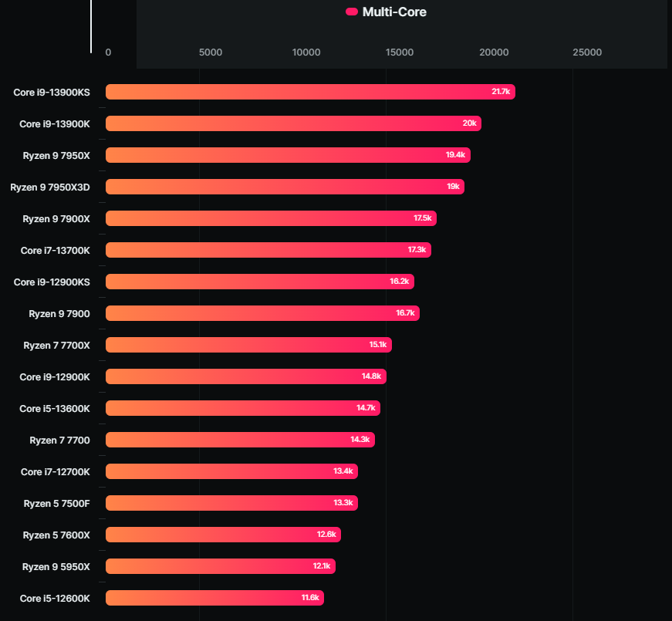Select the Ryzen 7 7700 label
672x621 pixels.
pos(59,440)
